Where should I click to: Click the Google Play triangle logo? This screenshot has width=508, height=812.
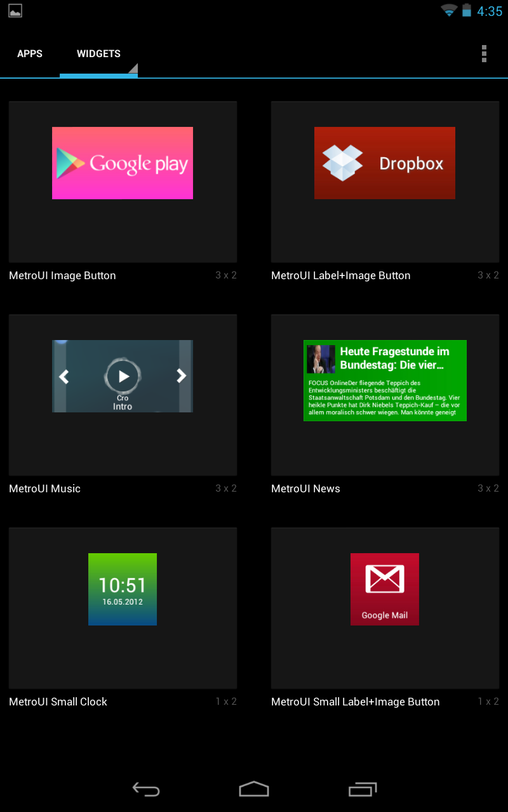point(70,163)
